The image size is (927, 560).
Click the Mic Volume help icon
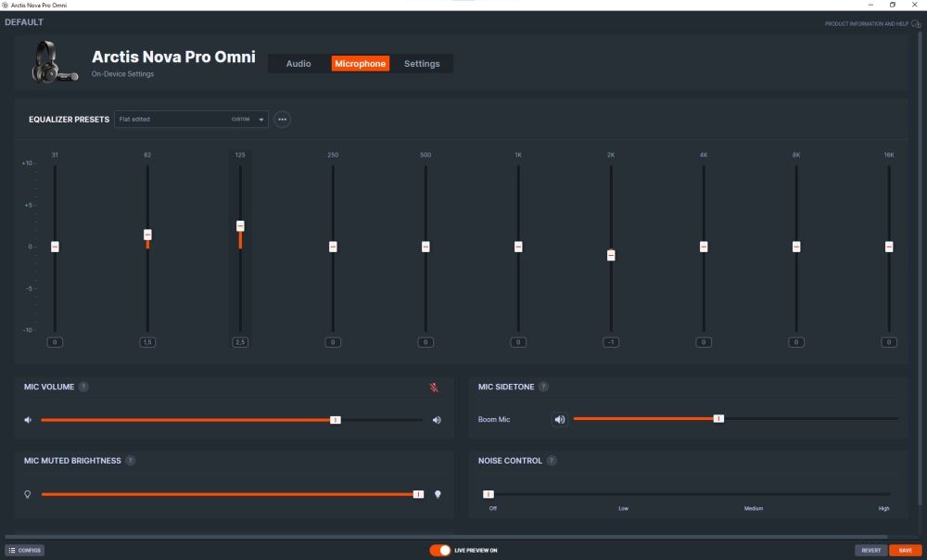click(x=83, y=387)
